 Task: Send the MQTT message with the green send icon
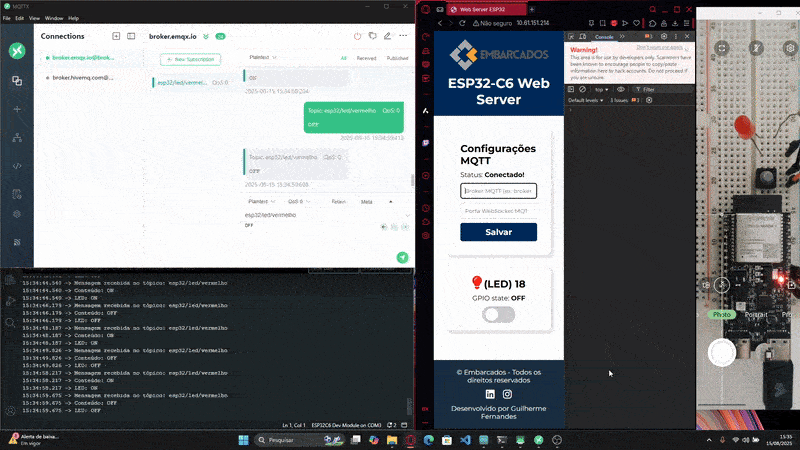[402, 257]
